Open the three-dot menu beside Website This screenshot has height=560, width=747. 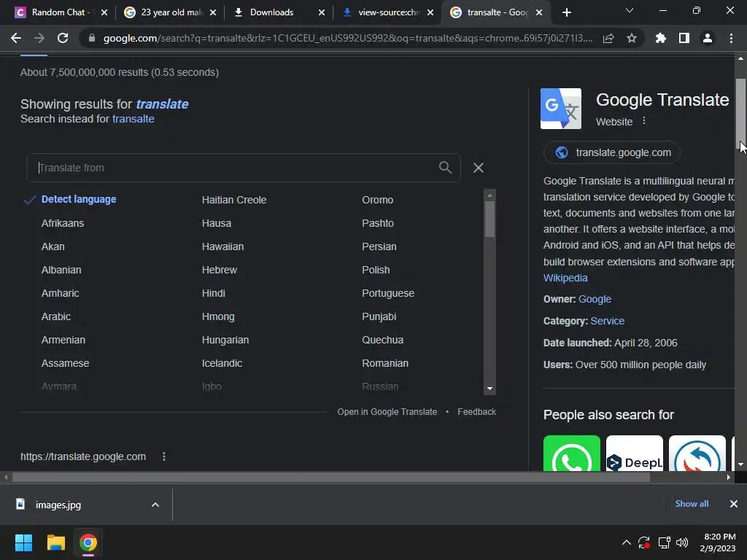click(644, 121)
